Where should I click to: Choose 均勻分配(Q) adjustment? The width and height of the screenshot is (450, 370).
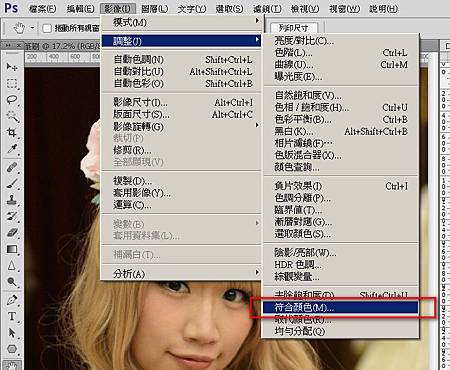[341, 331]
